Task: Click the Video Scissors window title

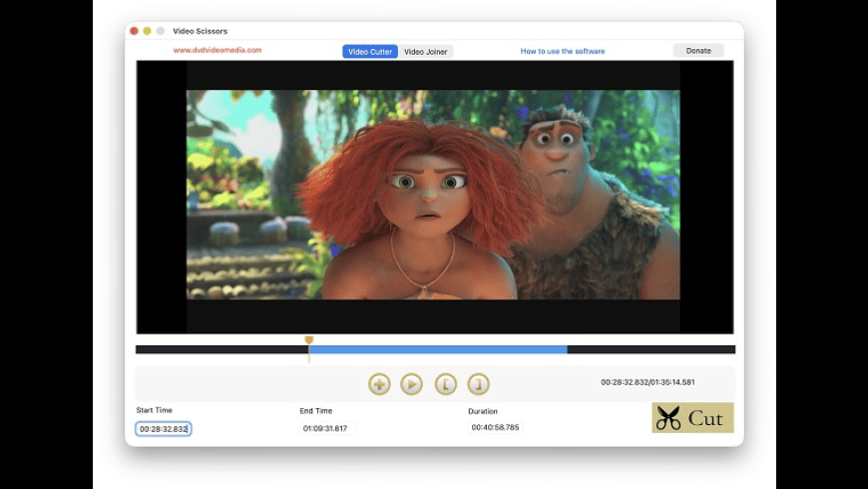Action: (x=200, y=31)
